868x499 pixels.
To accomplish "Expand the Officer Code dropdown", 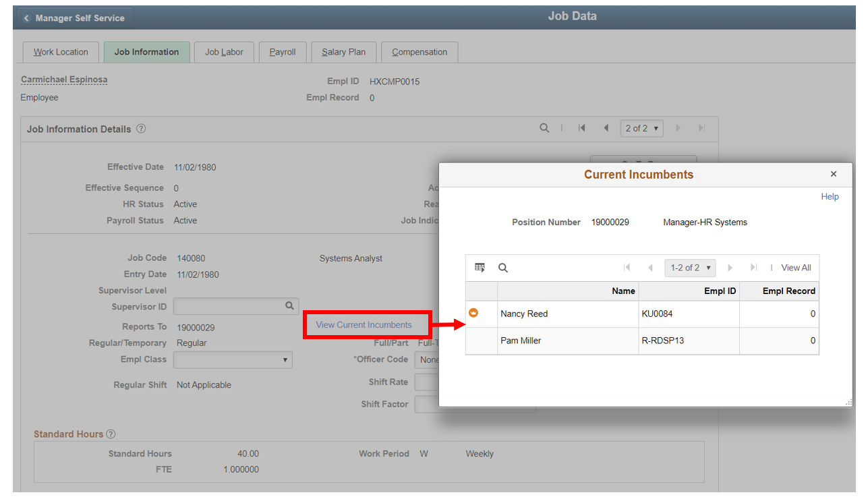I will [427, 360].
